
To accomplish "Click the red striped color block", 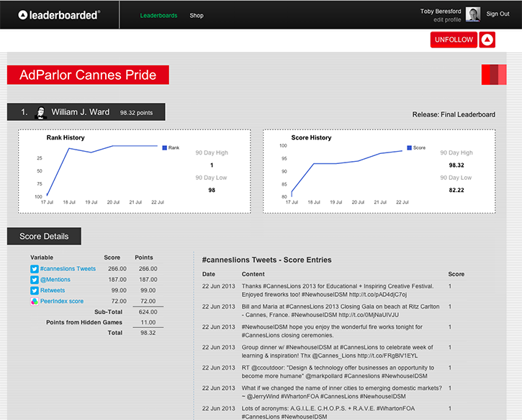I will pyautogui.click(x=489, y=74).
